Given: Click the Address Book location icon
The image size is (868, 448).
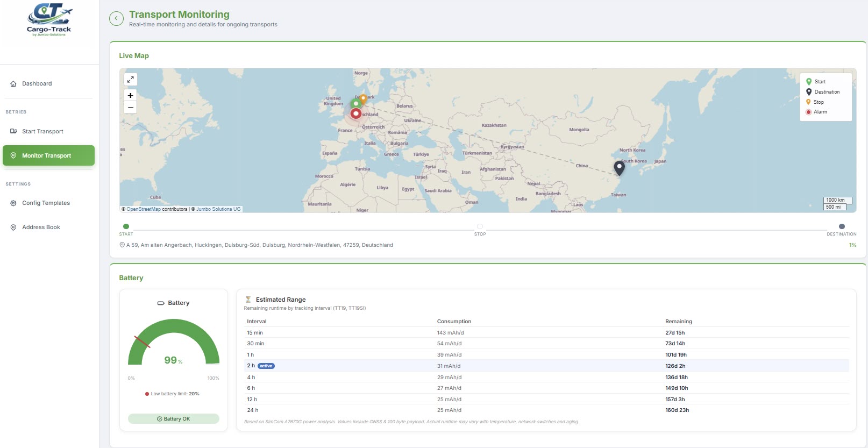Looking at the screenshot, I should 13,227.
